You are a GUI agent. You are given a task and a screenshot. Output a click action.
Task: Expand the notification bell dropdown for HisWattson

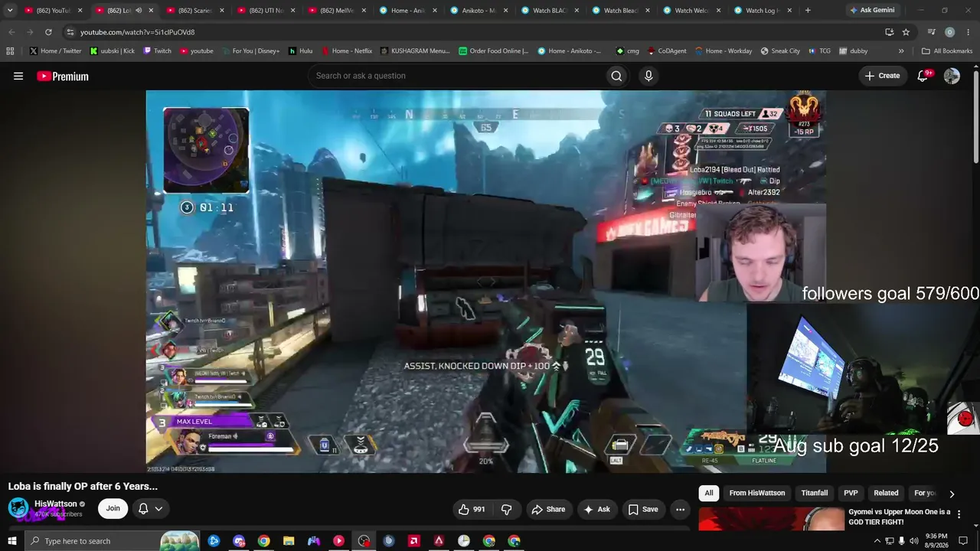pyautogui.click(x=150, y=508)
